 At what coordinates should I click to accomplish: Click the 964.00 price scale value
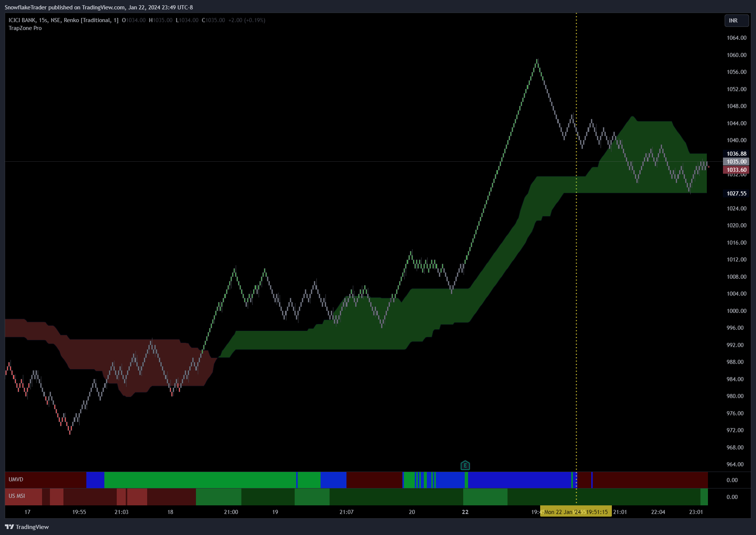coord(735,464)
